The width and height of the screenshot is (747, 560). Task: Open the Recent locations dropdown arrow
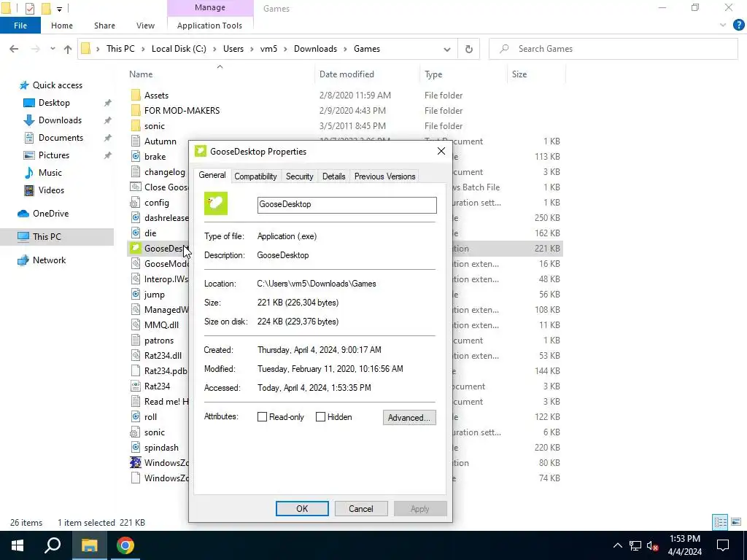(53, 49)
